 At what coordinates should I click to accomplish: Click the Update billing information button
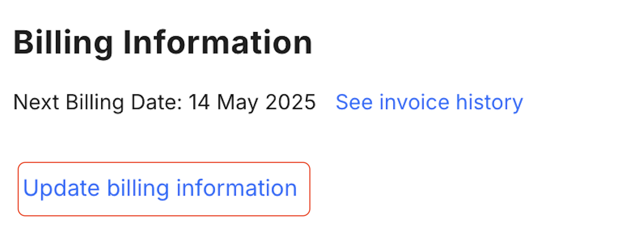tap(164, 189)
